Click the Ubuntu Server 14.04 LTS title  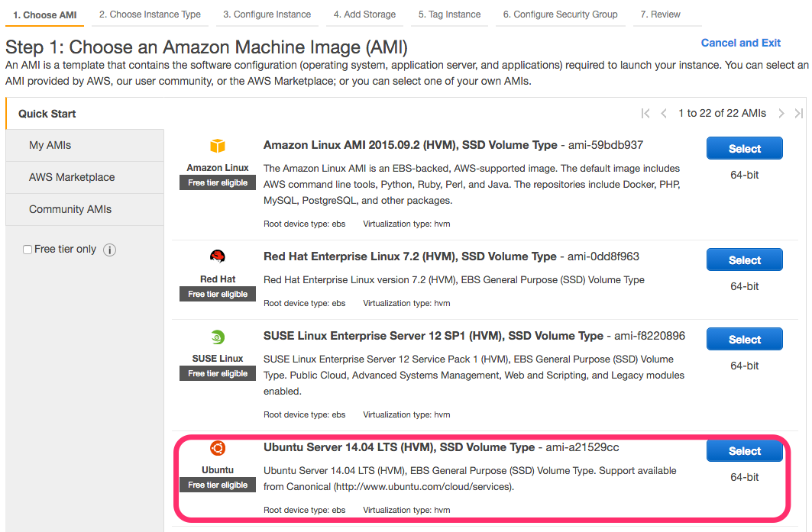(399, 447)
